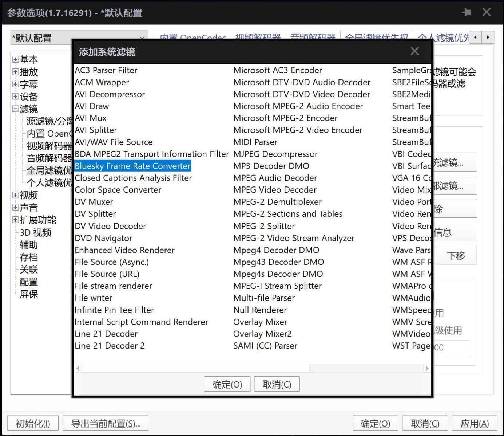
Task: Expand the 扩展功能 tree node
Action: 15,220
